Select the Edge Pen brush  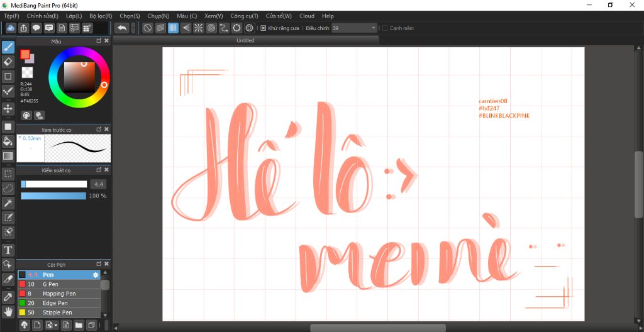click(59, 303)
